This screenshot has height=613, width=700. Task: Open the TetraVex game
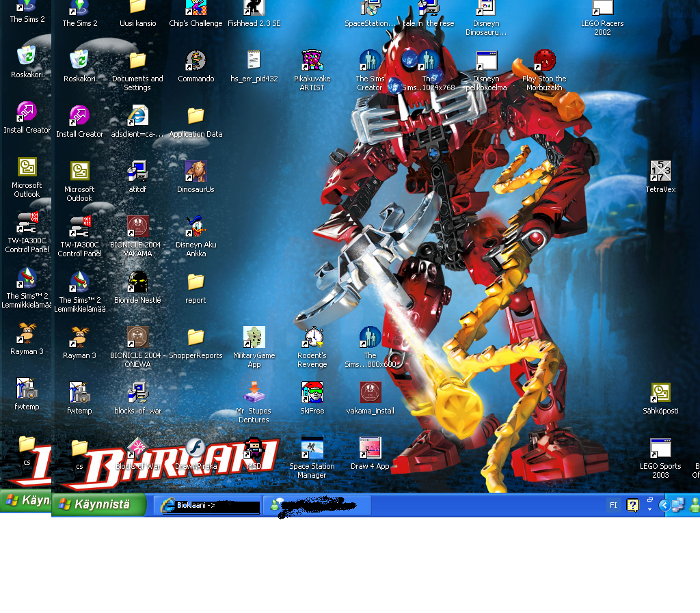pos(660,172)
